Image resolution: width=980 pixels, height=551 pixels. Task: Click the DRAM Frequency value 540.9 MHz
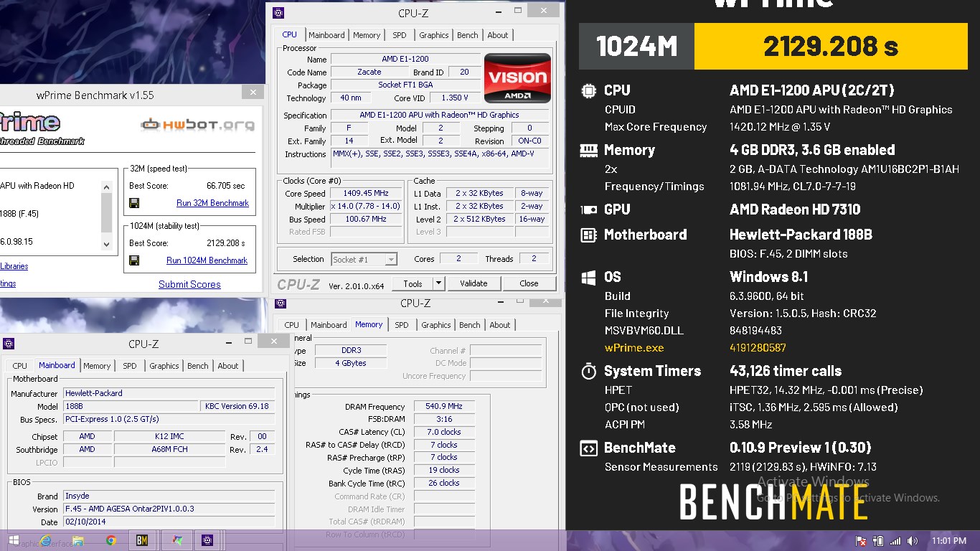point(444,407)
